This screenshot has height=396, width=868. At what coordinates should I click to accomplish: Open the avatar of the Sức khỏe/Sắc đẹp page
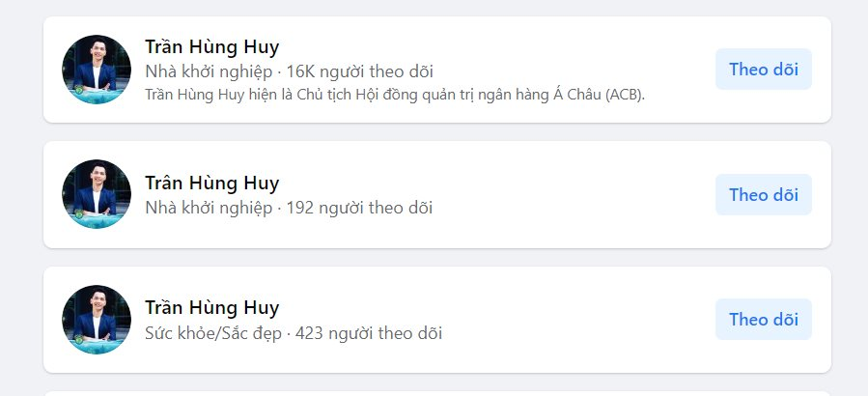pyautogui.click(x=97, y=320)
